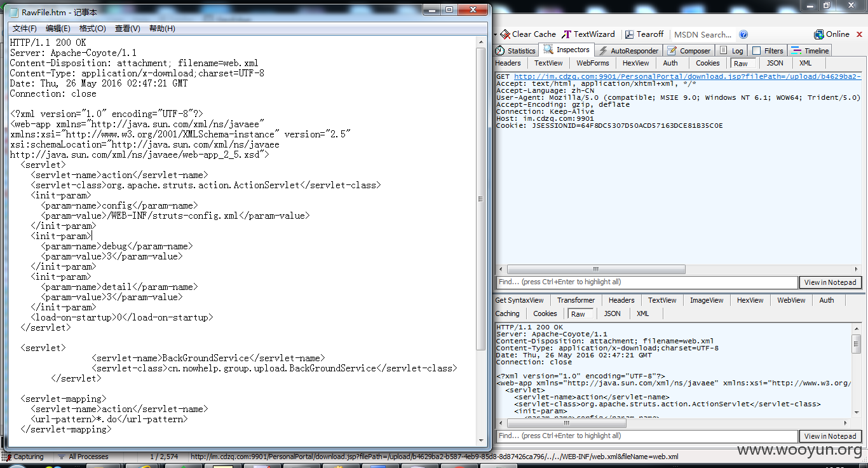Open response Transformer tab
The height and width of the screenshot is (468, 868).
[576, 300]
